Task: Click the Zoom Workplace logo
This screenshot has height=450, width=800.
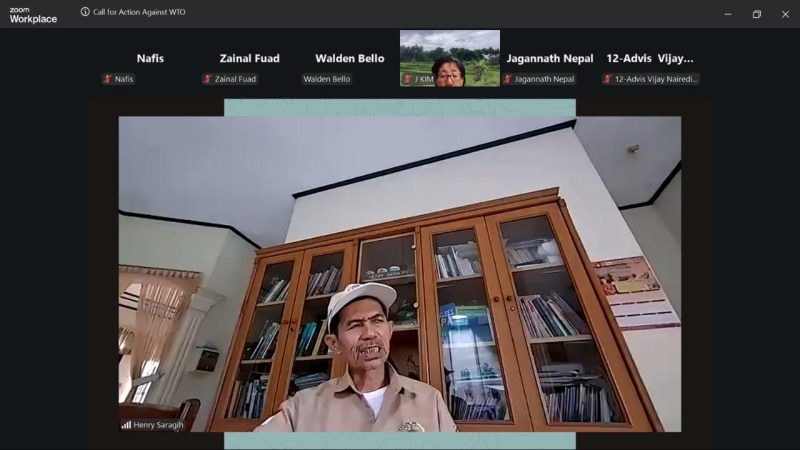Action: coord(33,14)
